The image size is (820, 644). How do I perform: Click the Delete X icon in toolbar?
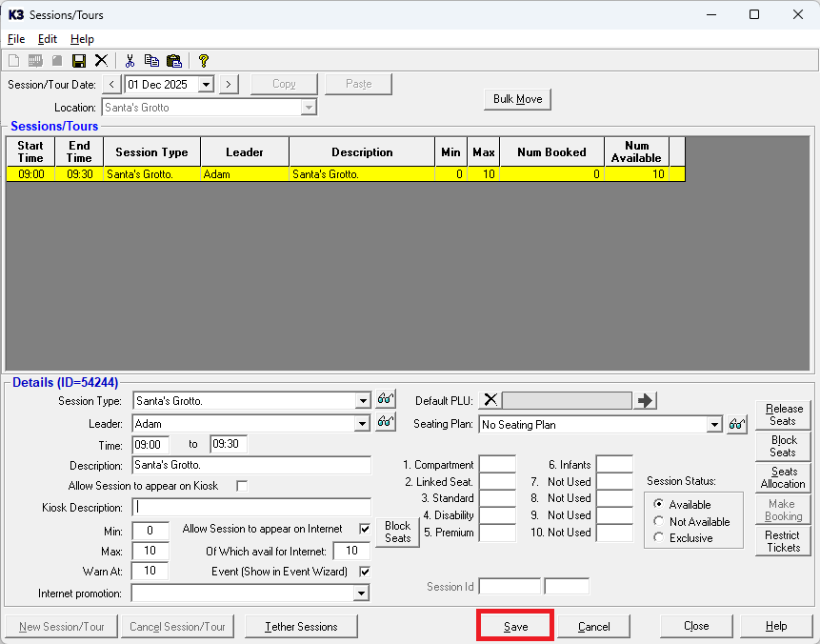pos(101,60)
